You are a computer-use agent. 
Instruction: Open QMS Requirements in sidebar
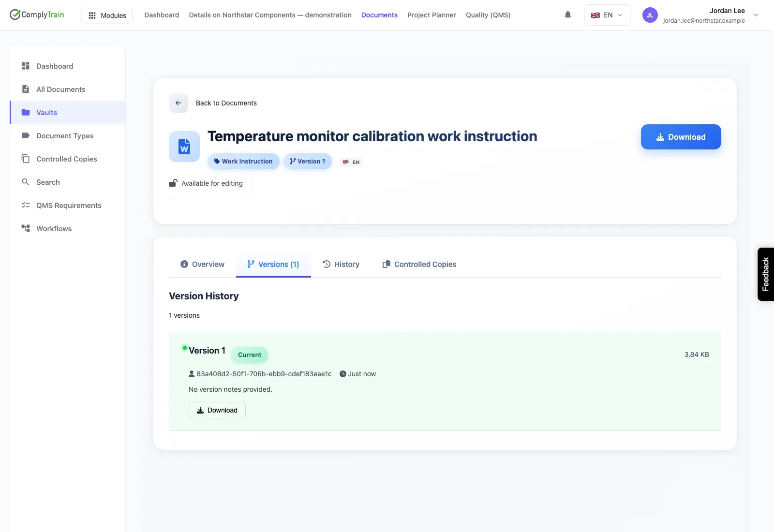click(x=68, y=205)
